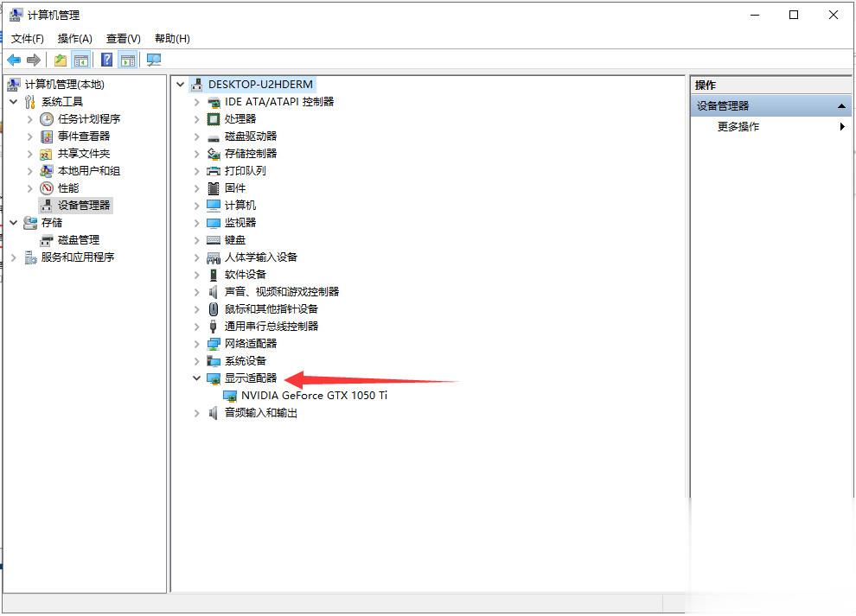Expand the IDE ATA/ATAPI 控制器 category
The width and height of the screenshot is (856, 616).
coord(196,102)
